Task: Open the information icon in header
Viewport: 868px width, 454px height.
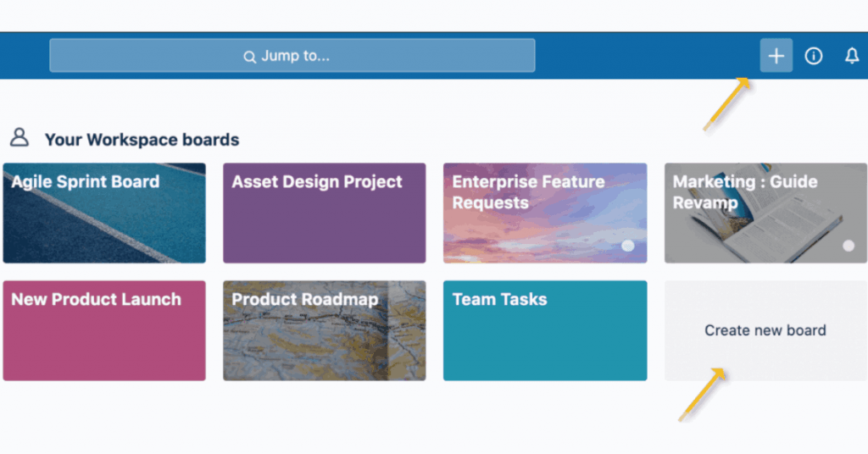Action: [x=813, y=56]
